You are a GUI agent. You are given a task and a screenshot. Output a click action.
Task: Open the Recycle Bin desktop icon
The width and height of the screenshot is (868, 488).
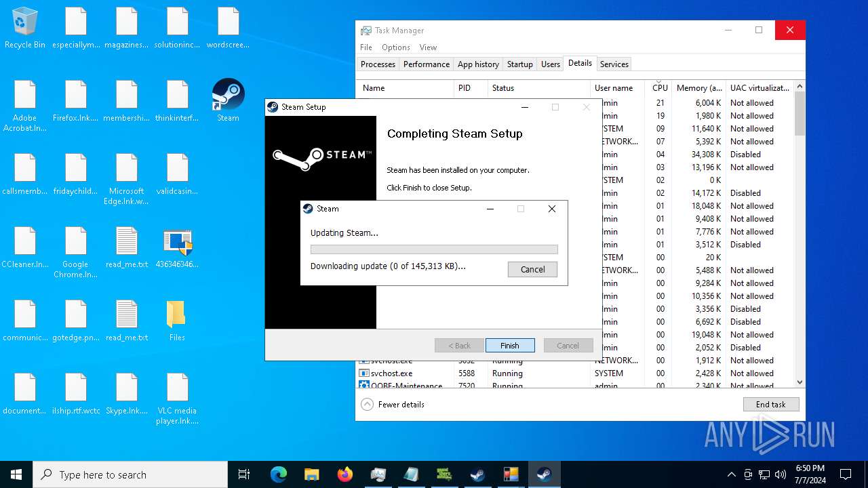pyautogui.click(x=25, y=28)
